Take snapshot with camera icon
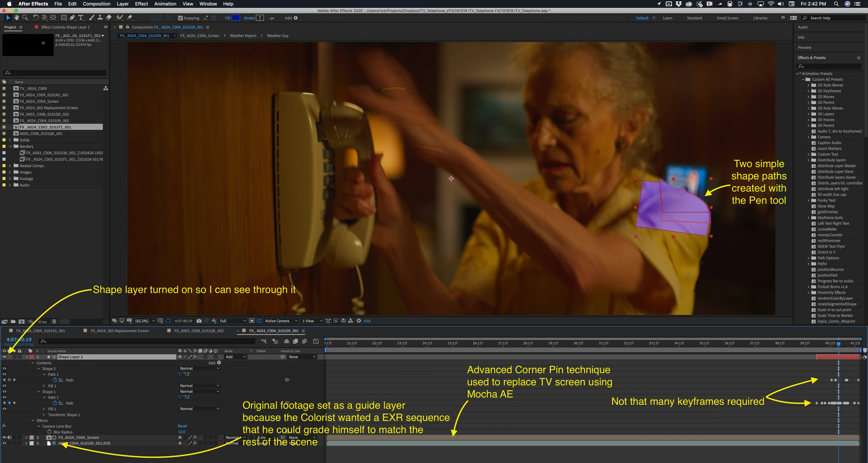 click(199, 321)
